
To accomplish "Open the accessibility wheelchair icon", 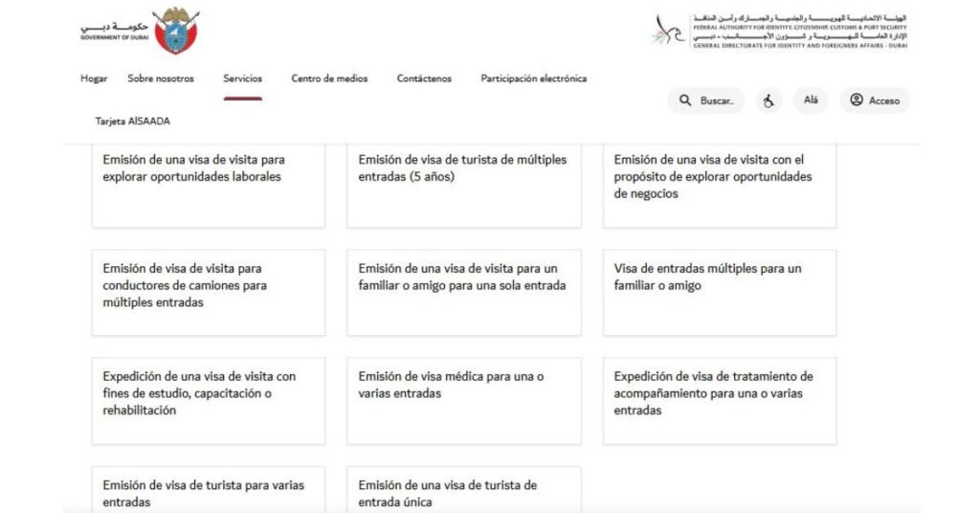I will pyautogui.click(x=768, y=100).
